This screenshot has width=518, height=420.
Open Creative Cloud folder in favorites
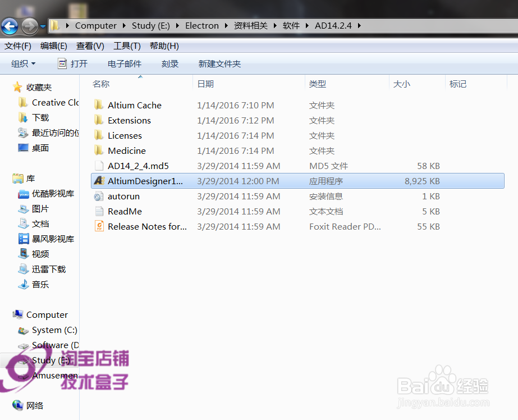pyautogui.click(x=49, y=102)
